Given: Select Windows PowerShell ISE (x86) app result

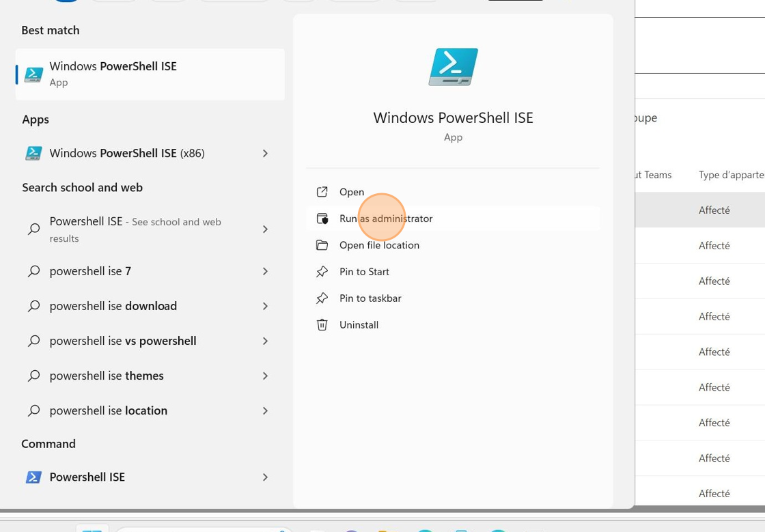Looking at the screenshot, I should point(150,153).
